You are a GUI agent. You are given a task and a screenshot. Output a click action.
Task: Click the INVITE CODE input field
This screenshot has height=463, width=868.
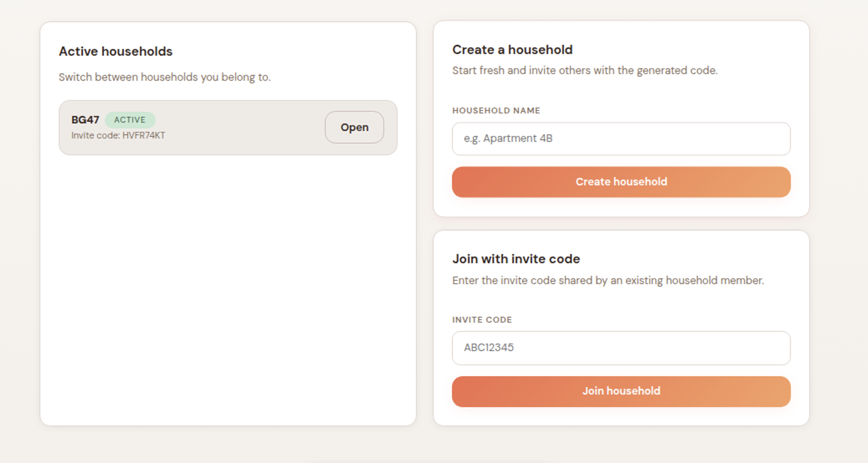[x=621, y=348]
